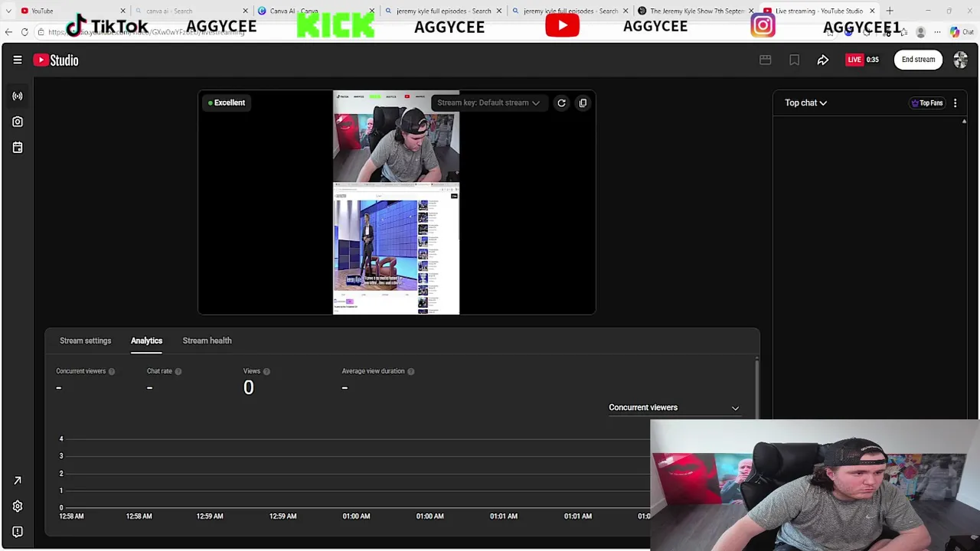Viewport: 980px width, 551px height.
Task: Click the send feedback icon in sidebar
Action: click(17, 532)
